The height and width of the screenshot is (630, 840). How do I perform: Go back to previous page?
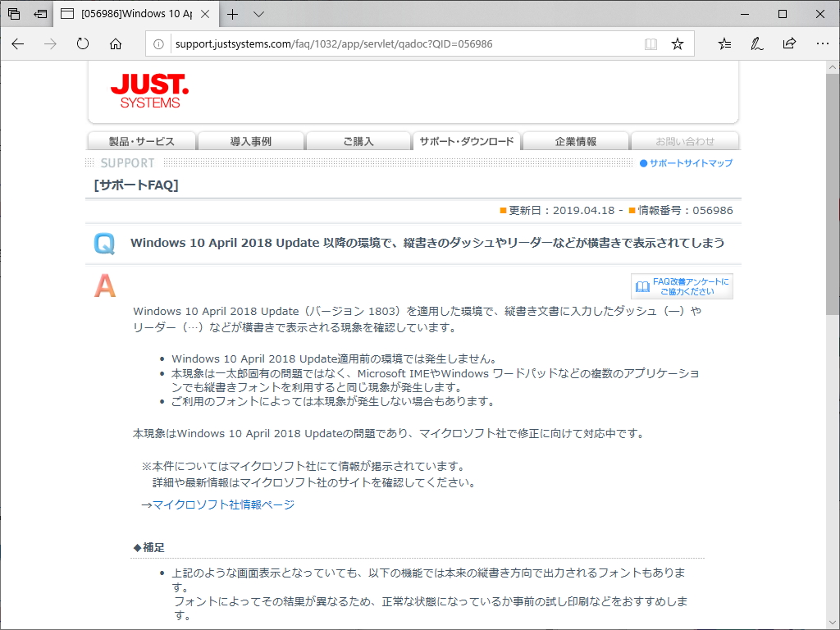point(18,44)
